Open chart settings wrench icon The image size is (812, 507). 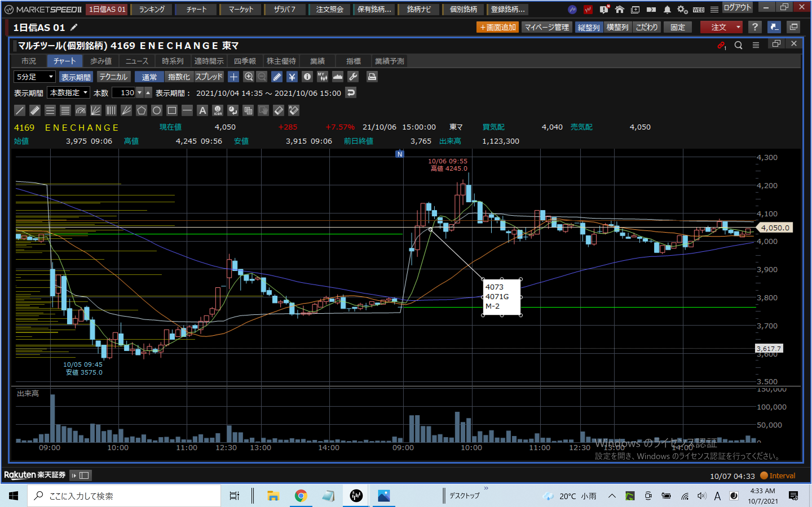tap(353, 77)
